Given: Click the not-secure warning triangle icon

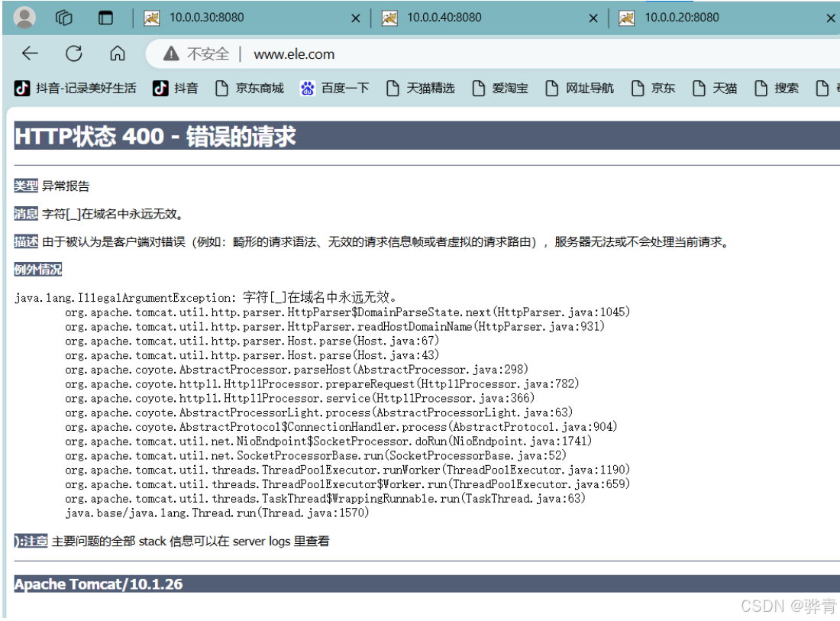Looking at the screenshot, I should 171,53.
